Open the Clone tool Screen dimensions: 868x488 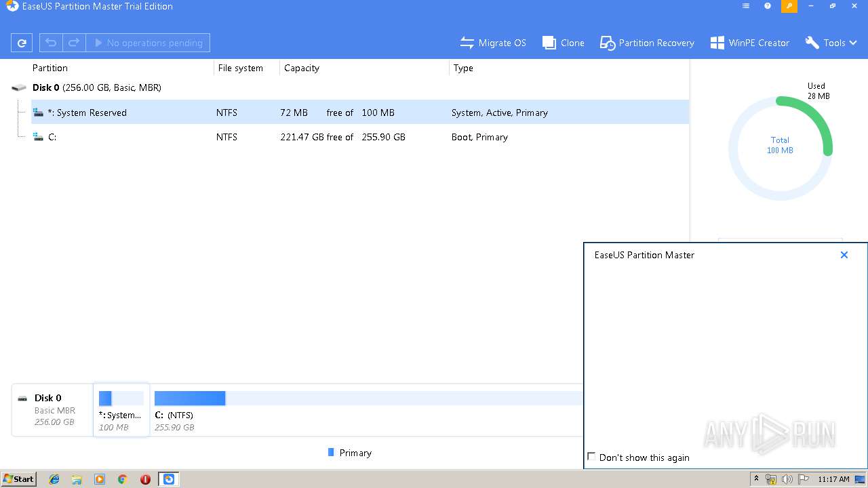pyautogui.click(x=564, y=43)
